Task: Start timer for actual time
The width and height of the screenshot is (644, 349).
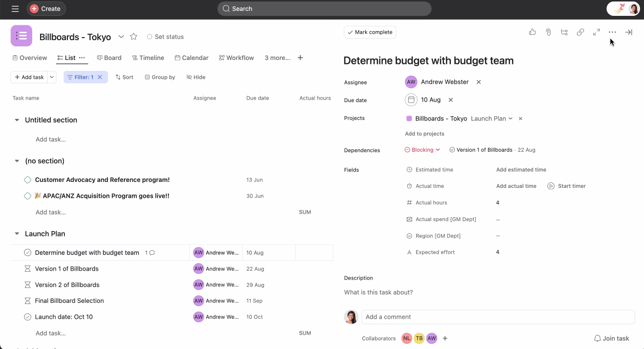Action: pos(566,186)
